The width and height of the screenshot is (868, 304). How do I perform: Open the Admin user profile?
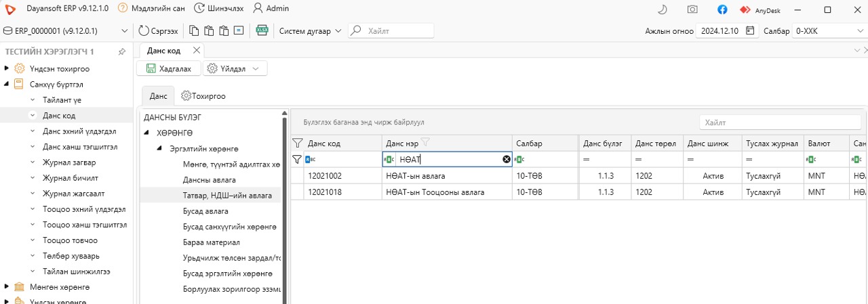tap(271, 9)
